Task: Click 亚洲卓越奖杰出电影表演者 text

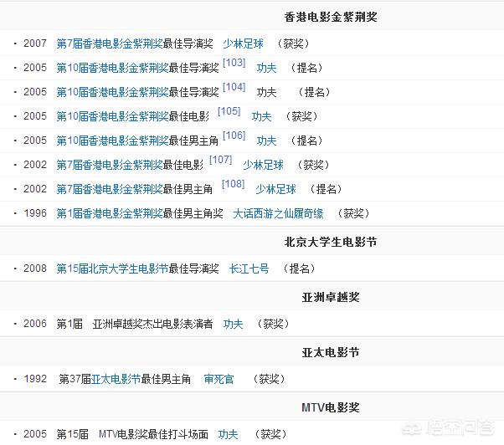Action: pyautogui.click(x=152, y=324)
